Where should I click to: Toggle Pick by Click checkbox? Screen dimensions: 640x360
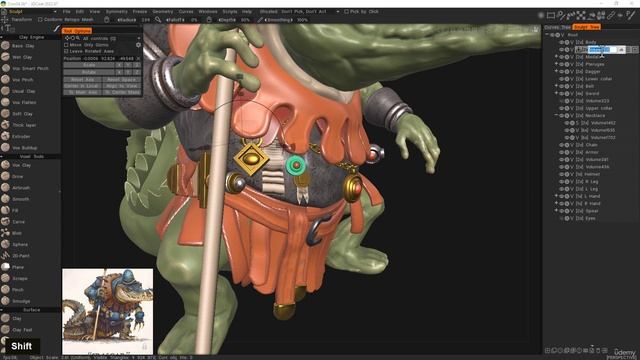[x=346, y=11]
